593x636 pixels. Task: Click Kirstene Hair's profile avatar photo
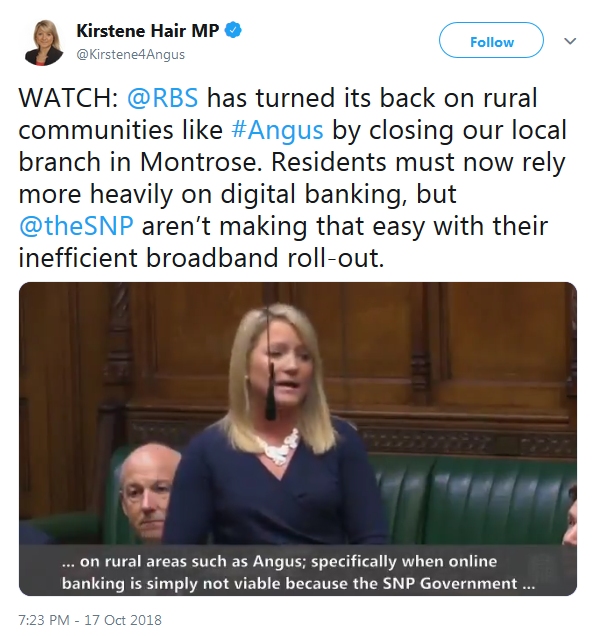click(x=44, y=43)
